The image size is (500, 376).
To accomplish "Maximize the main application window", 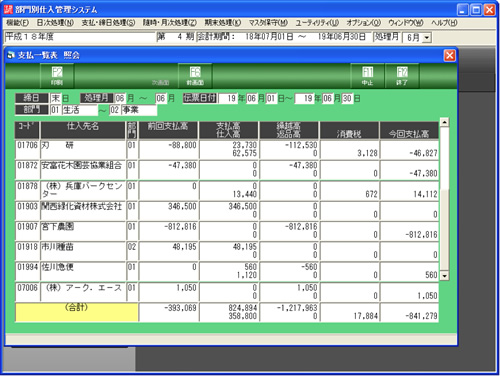I will (476, 10).
